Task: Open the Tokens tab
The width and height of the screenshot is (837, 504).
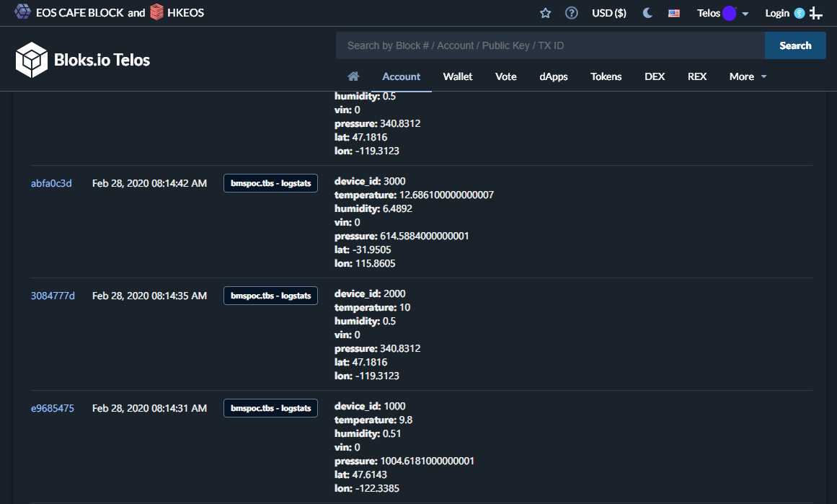Action: coord(606,76)
